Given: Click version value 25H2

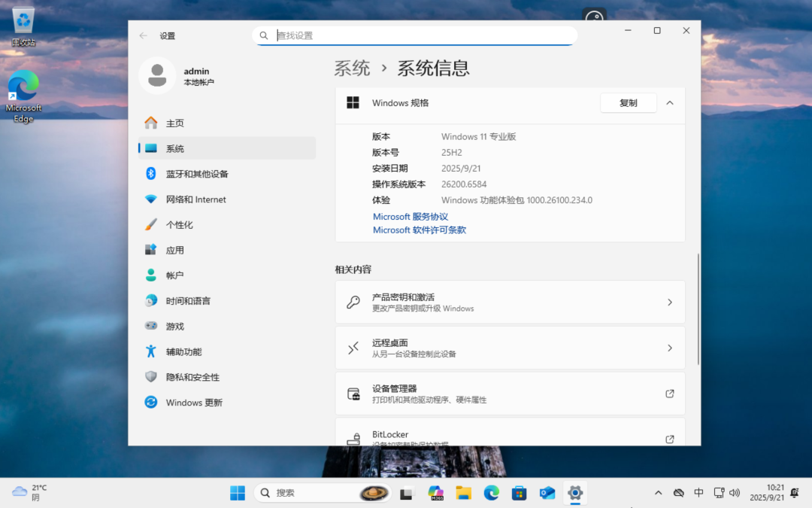Looking at the screenshot, I should point(452,152).
